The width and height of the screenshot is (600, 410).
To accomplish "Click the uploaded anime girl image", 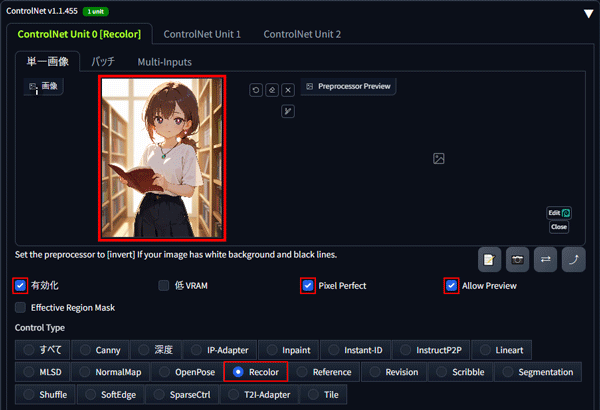I will point(162,158).
